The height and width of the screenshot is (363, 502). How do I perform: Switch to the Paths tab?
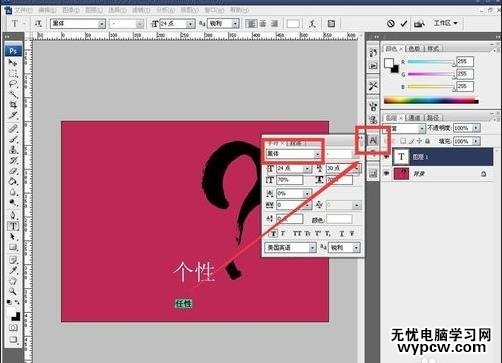(x=433, y=118)
